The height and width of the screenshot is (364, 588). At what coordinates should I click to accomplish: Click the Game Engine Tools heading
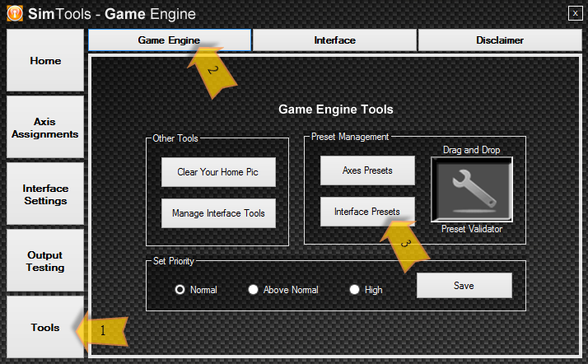(336, 110)
